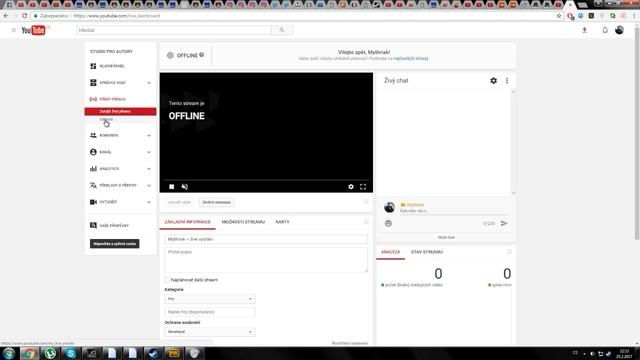Enter fullscreen on the stream preview

pos(363,187)
